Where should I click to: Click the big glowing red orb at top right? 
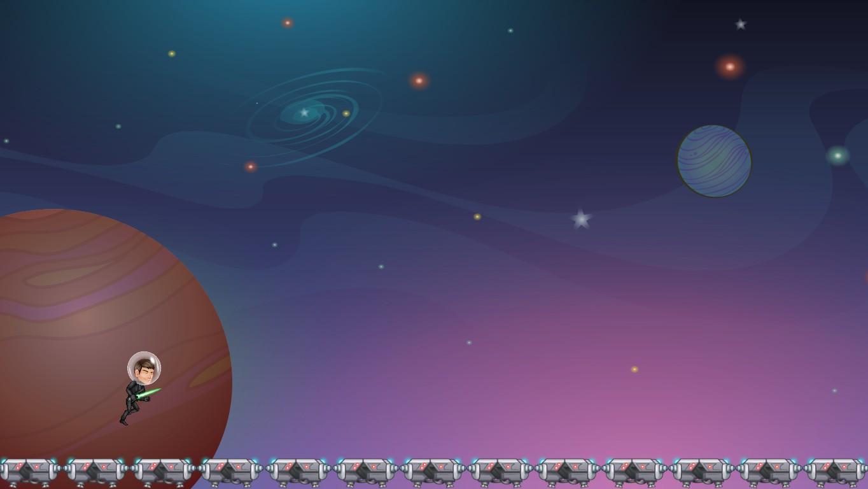point(730,66)
